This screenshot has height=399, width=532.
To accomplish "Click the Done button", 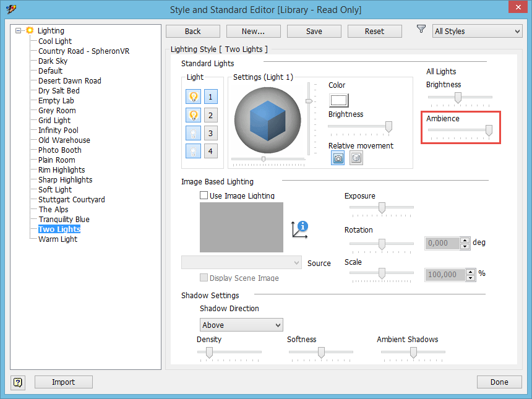I will pyautogui.click(x=499, y=382).
